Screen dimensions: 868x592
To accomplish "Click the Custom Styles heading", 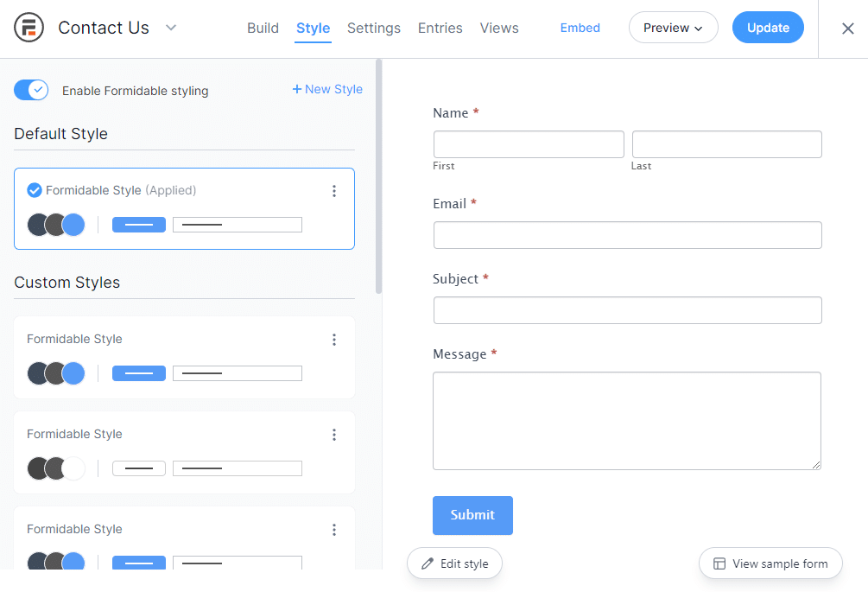I will coord(67,283).
